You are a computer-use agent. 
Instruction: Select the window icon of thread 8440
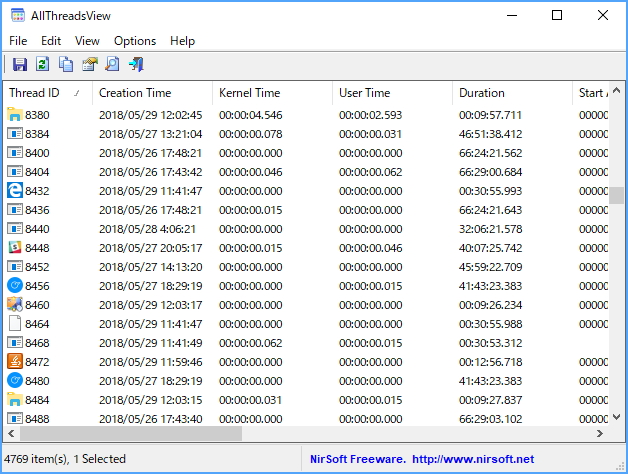click(15, 228)
